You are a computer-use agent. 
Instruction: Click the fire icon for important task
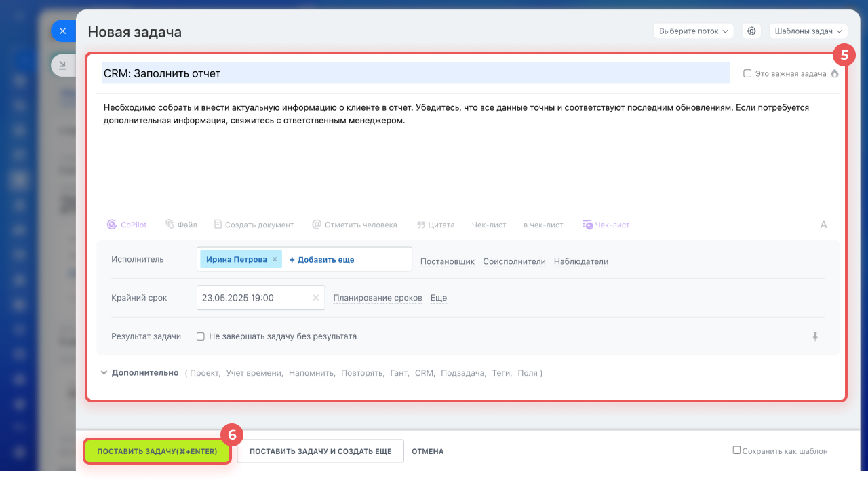(835, 73)
